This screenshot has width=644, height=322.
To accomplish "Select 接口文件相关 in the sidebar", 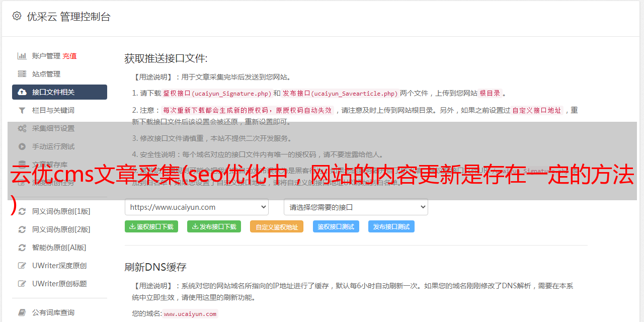I will click(x=59, y=92).
